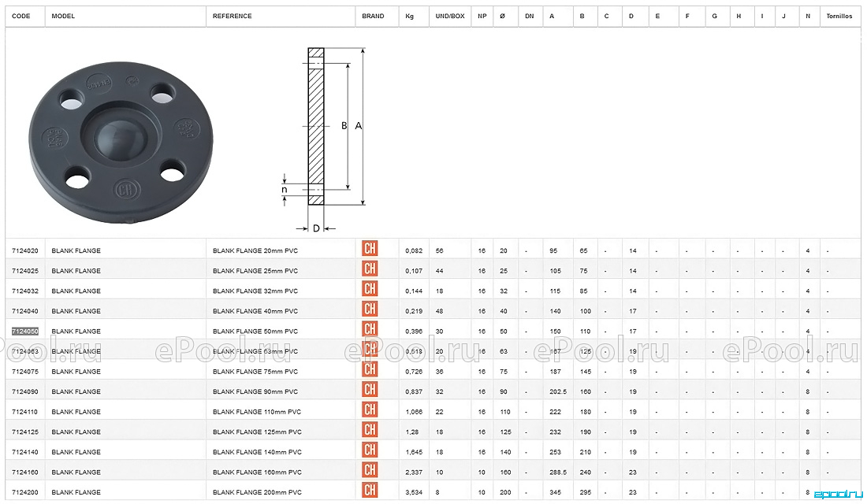Click reference BLANK FLANGE 110mm PVC
Viewport: 867px width, 504px height.
(x=257, y=412)
